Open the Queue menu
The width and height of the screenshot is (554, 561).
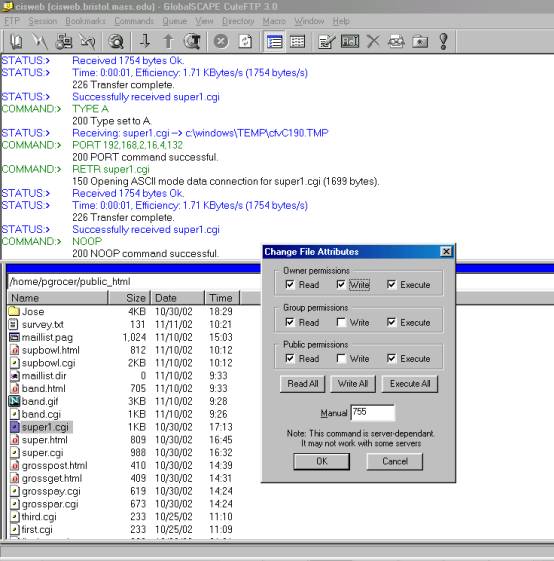175,21
